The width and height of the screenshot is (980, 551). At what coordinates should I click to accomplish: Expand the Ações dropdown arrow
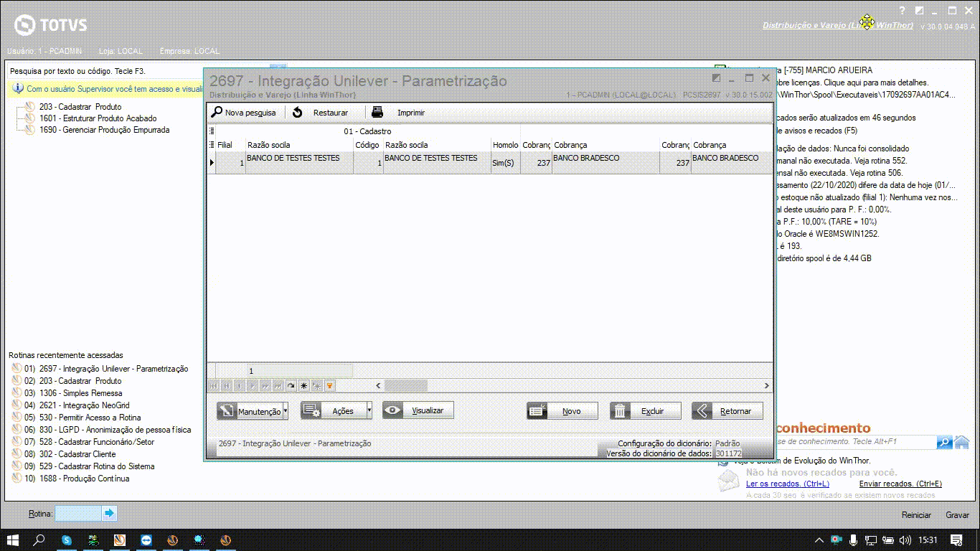click(x=369, y=410)
